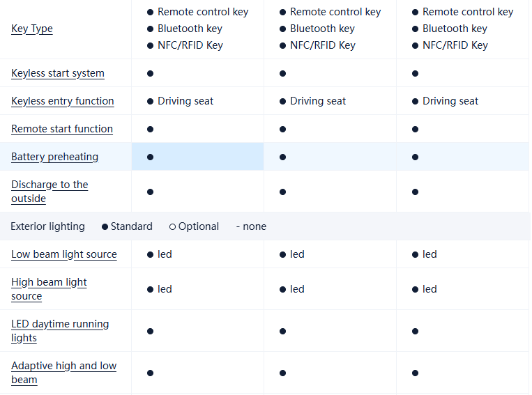Click the first column's Keyless start system dot

coord(150,73)
